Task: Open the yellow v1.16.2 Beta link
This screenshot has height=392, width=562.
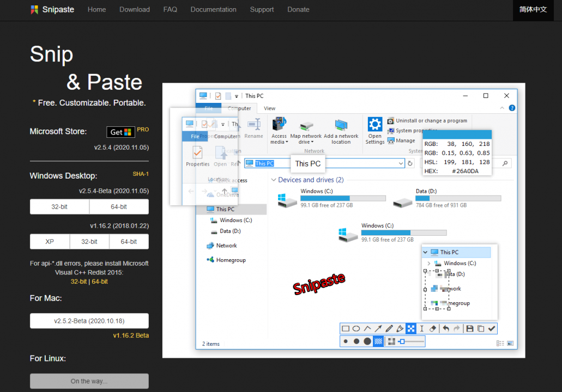Action: 131,335
